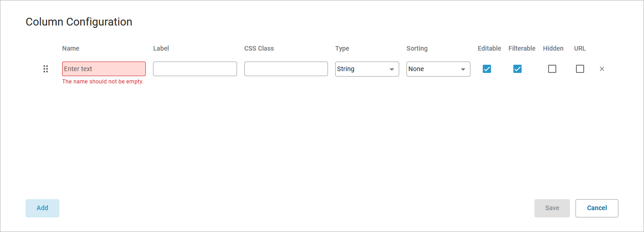Click the Name column header
The image size is (644, 232).
(x=71, y=48)
